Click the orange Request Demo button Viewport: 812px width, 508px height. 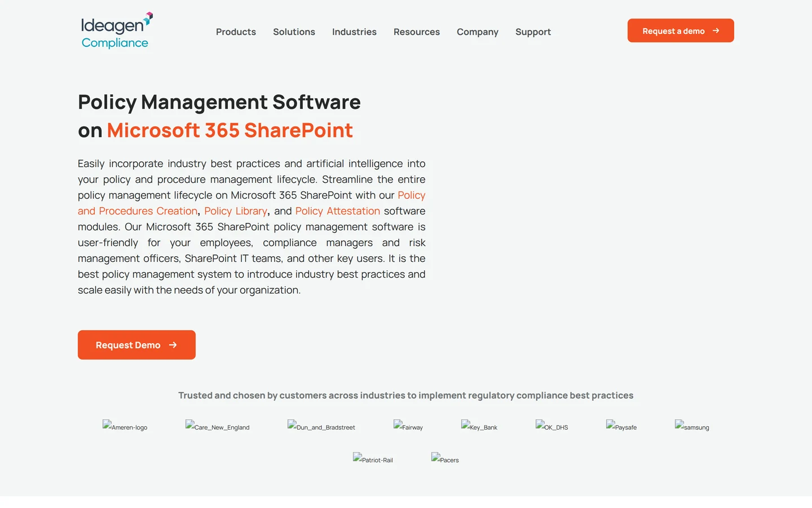click(136, 345)
